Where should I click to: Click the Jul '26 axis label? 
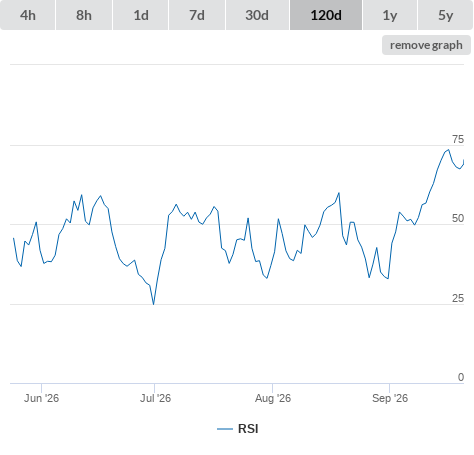(x=155, y=398)
